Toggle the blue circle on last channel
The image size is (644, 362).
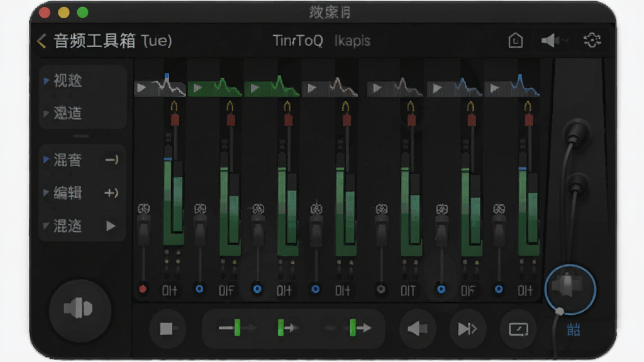499,289
